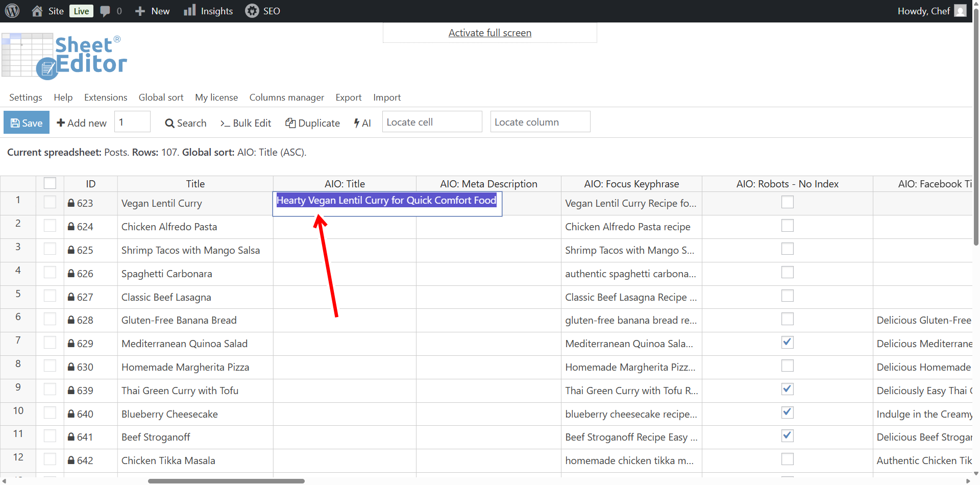Open the Columns manager menu
Image resolution: width=980 pixels, height=485 pixels.
[286, 98]
